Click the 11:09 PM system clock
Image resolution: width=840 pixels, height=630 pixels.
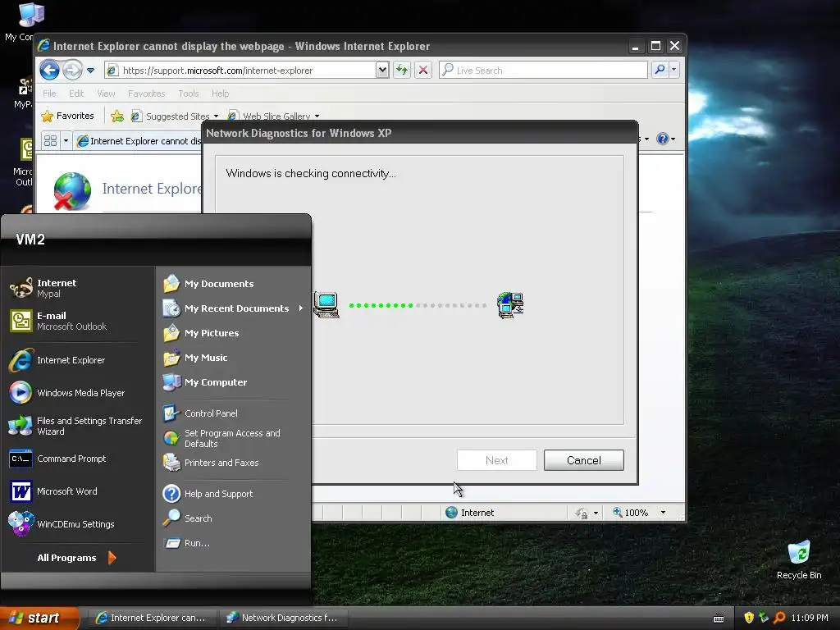coord(810,618)
